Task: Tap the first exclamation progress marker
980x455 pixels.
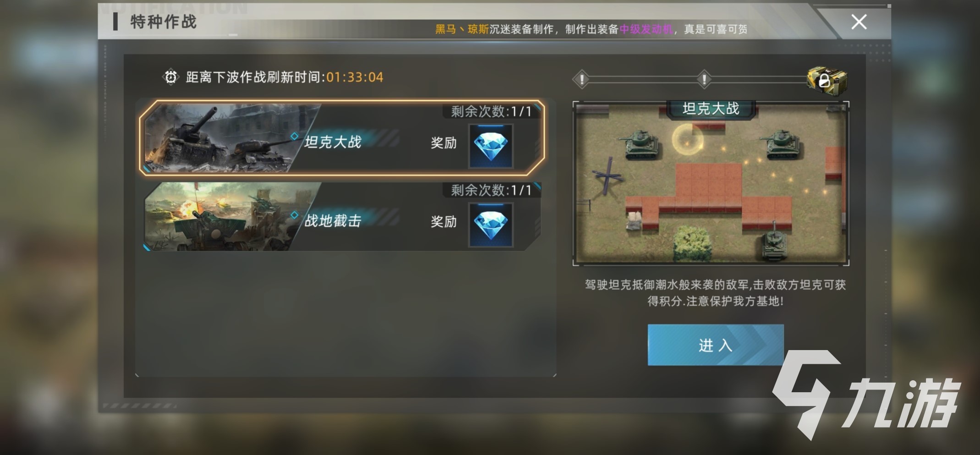Action: [x=582, y=79]
